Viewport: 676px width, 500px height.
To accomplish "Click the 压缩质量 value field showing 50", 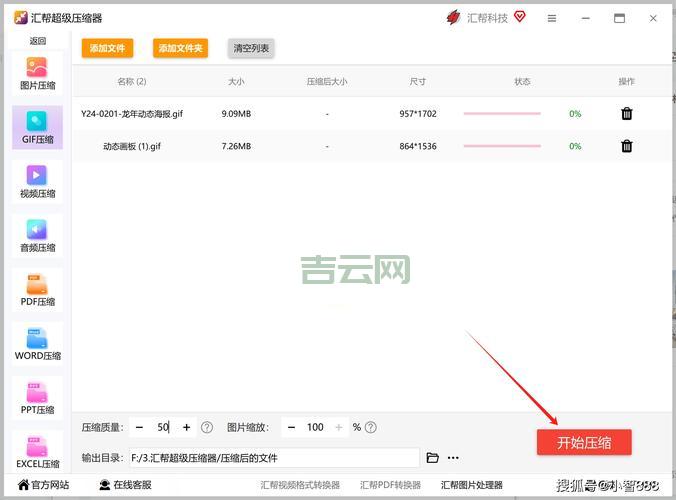I will pyautogui.click(x=163, y=427).
